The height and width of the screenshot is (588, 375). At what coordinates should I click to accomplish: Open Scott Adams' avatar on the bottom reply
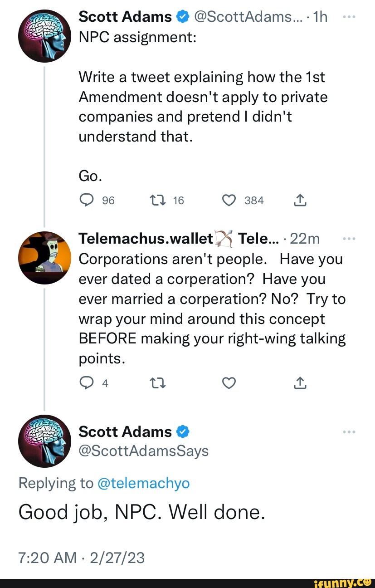(44, 441)
